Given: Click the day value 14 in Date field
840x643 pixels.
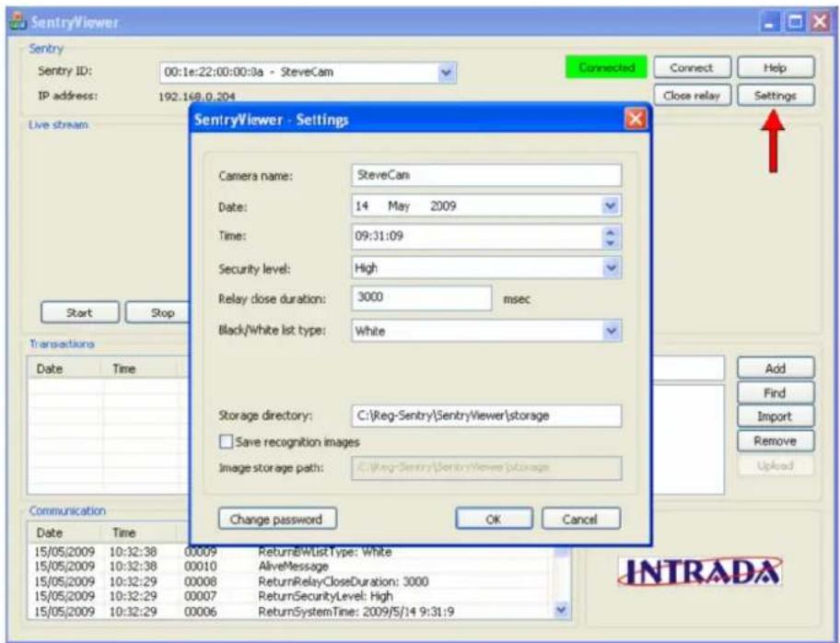Looking at the screenshot, I should pos(362,205).
